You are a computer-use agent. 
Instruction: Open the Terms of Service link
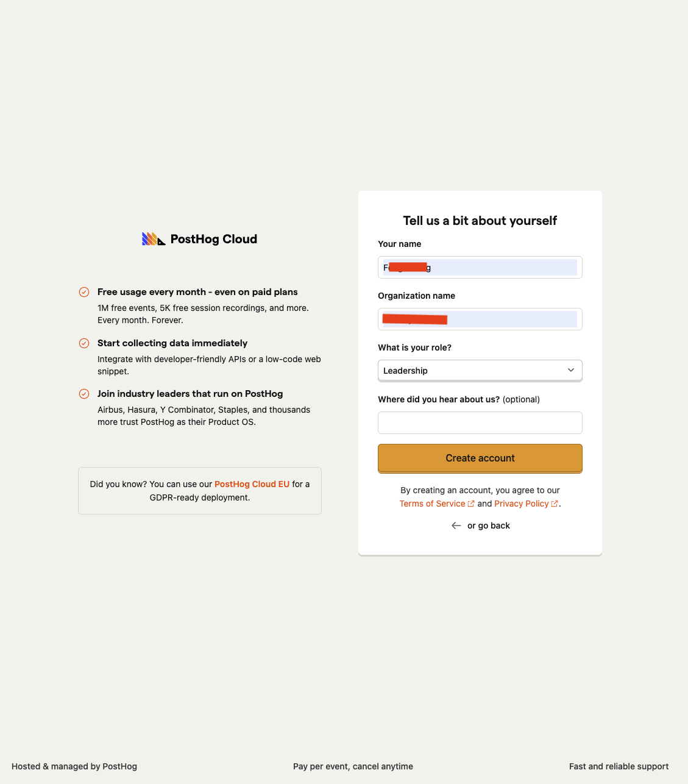pos(432,504)
